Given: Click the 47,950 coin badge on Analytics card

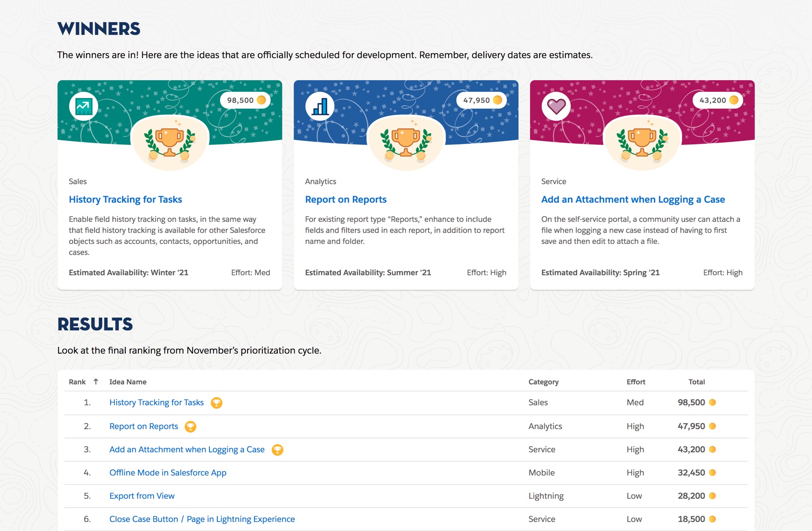Looking at the screenshot, I should [x=482, y=100].
